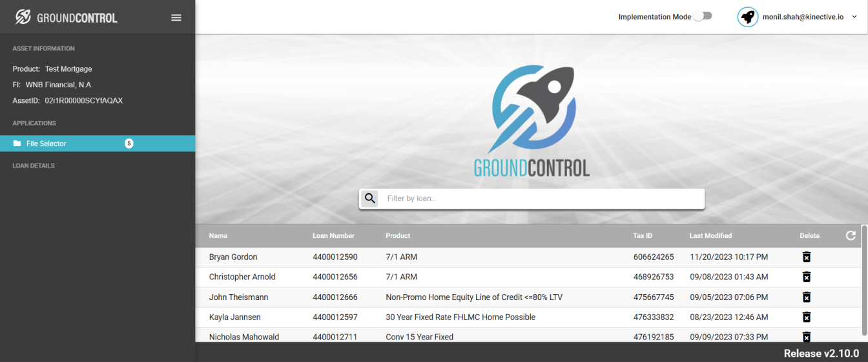868x362 pixels.
Task: Click the search magnifier icon
Action: pos(369,198)
